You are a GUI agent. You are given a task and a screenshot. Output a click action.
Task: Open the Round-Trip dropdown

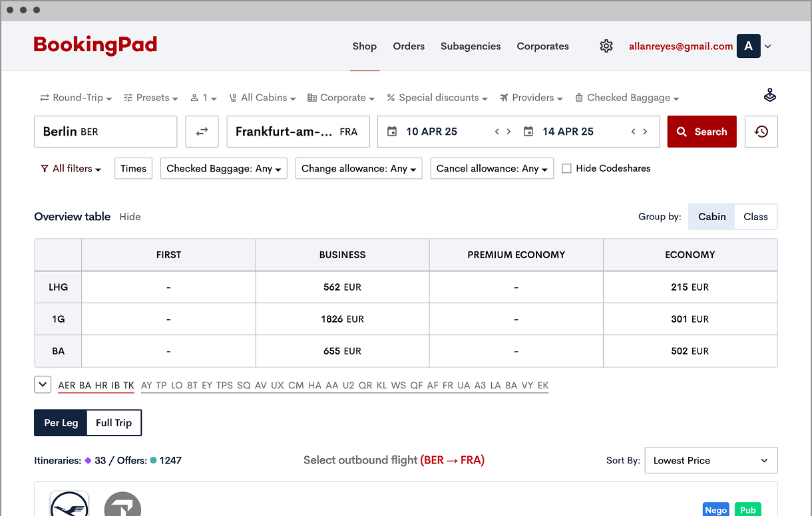point(76,98)
